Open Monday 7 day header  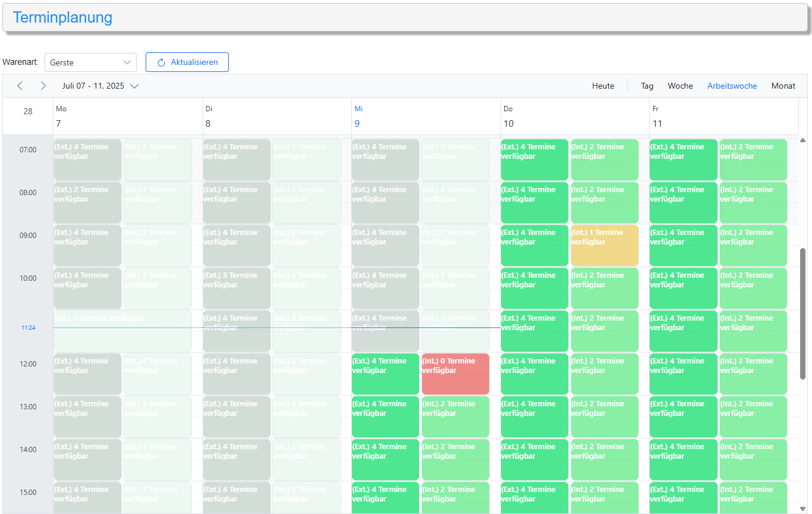[x=128, y=116]
